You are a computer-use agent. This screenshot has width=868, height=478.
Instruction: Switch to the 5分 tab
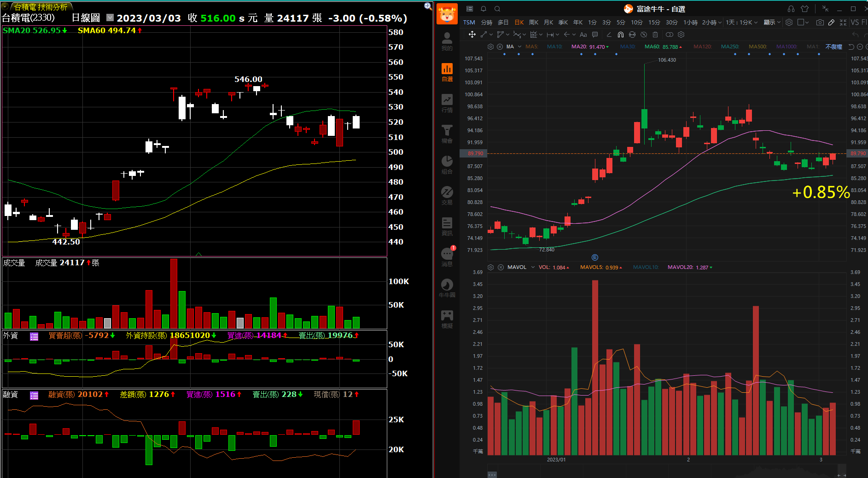621,22
